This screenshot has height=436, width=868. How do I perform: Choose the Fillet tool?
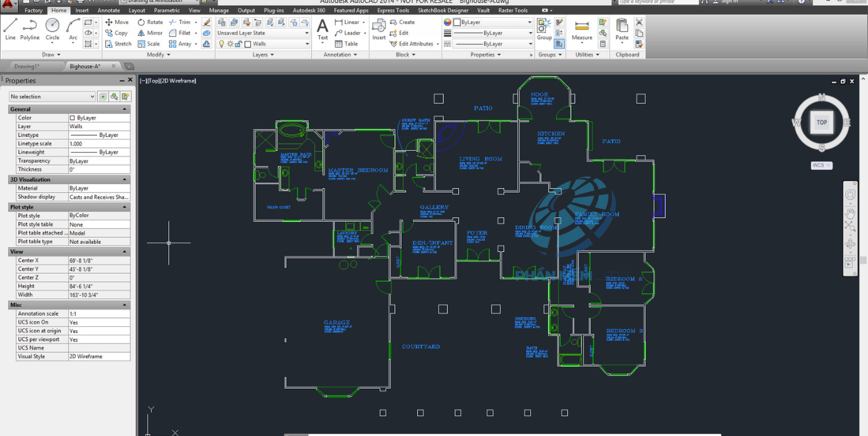point(180,33)
